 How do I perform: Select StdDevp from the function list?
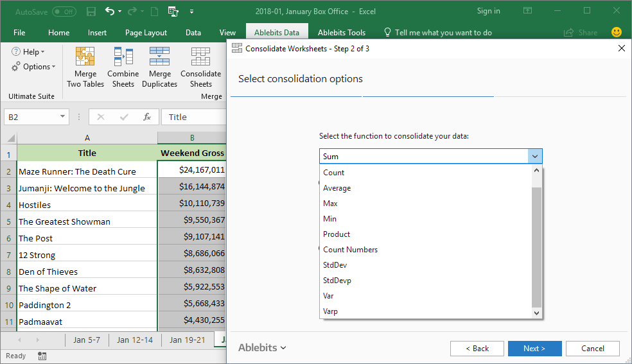[426, 281]
